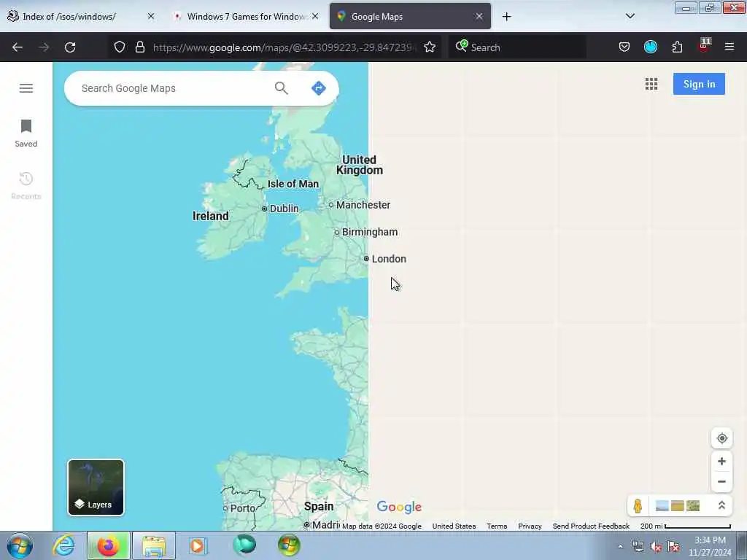The width and height of the screenshot is (747, 560).
Task: Zoom in the map with plus button
Action: coord(721,461)
